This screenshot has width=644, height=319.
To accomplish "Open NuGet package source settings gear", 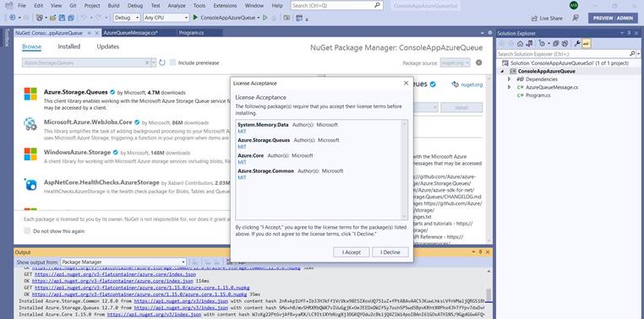I will 478,62.
